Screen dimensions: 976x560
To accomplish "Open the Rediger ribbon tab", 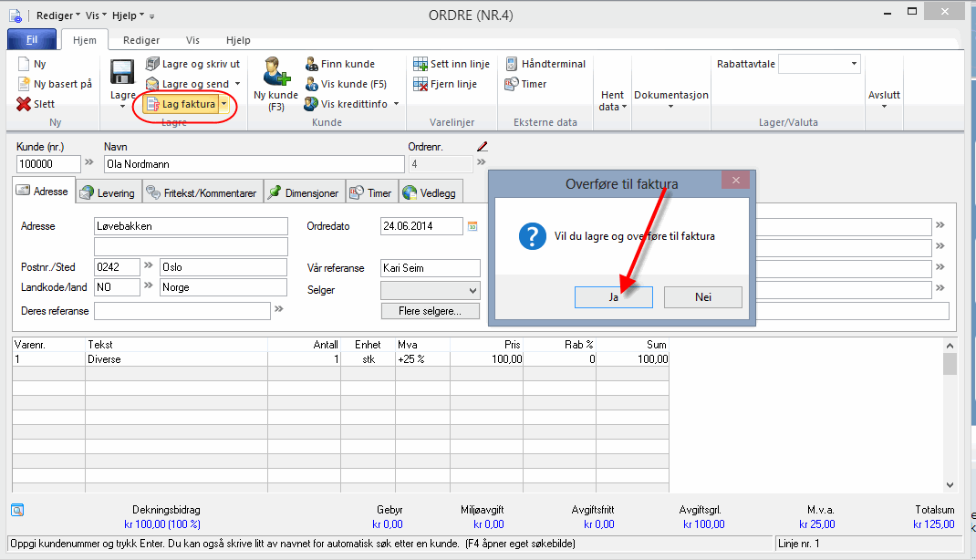I will (141, 40).
